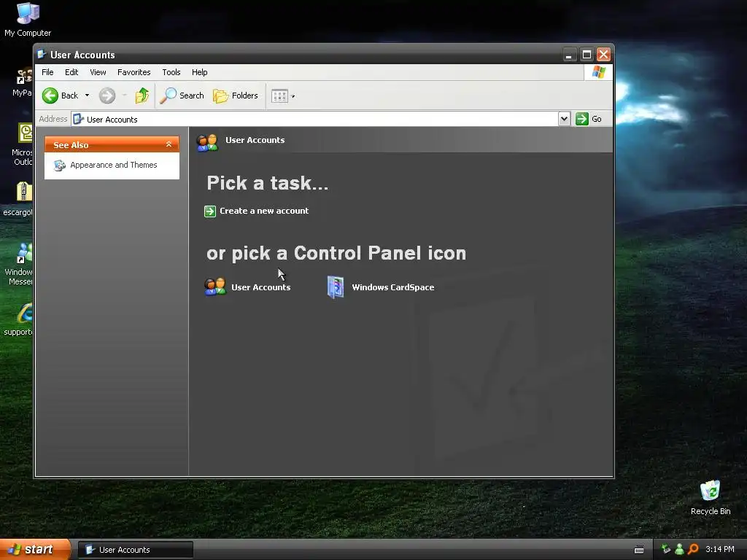747x560 pixels.
Task: Open the Windows CardSpace icon
Action: point(336,287)
